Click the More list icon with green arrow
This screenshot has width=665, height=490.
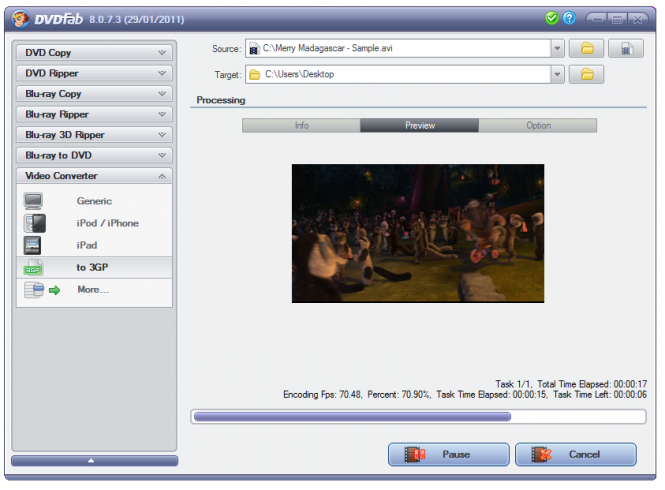click(42, 290)
